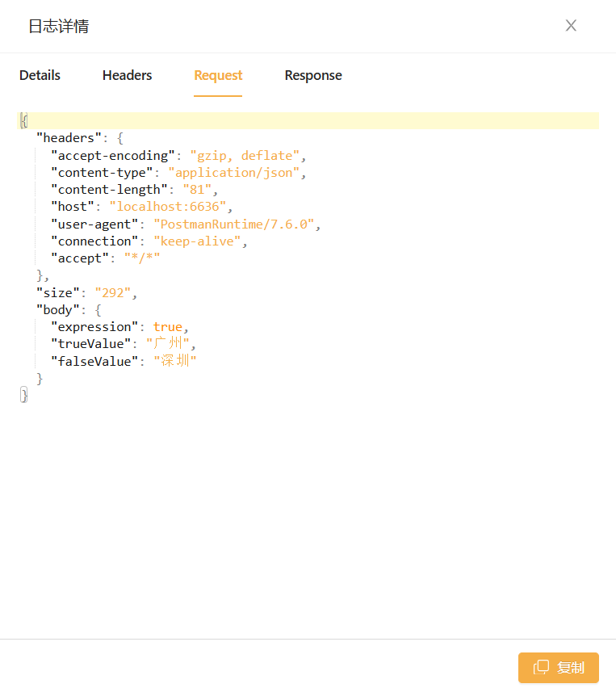Viewport: 616px width, 688px height.
Task: Click the "292" size value
Action: pyautogui.click(x=113, y=292)
